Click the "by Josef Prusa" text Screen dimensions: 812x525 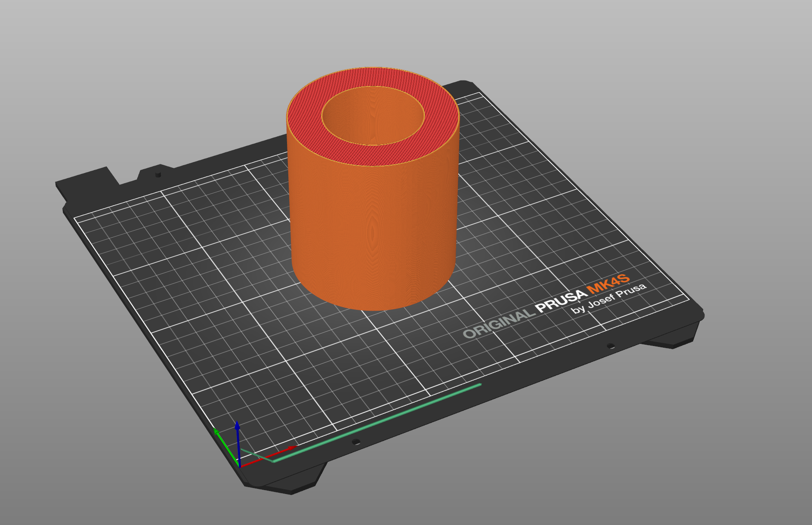[x=609, y=299]
